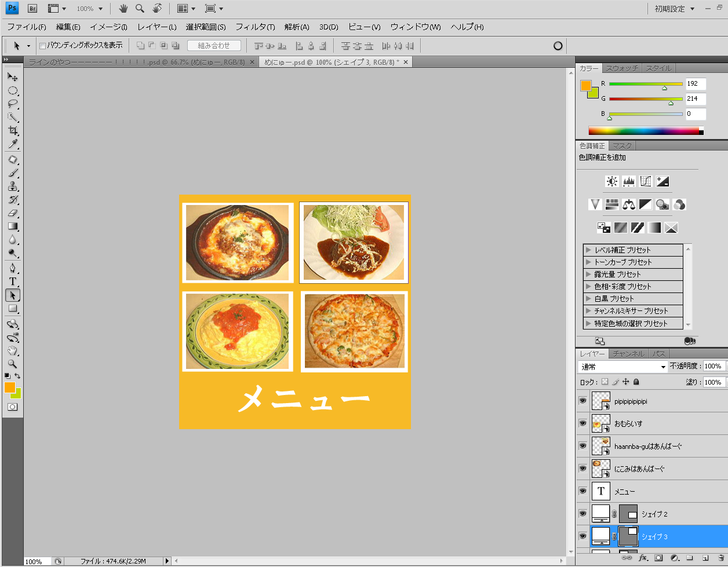
Task: Select the Crop tool
Action: click(x=13, y=131)
